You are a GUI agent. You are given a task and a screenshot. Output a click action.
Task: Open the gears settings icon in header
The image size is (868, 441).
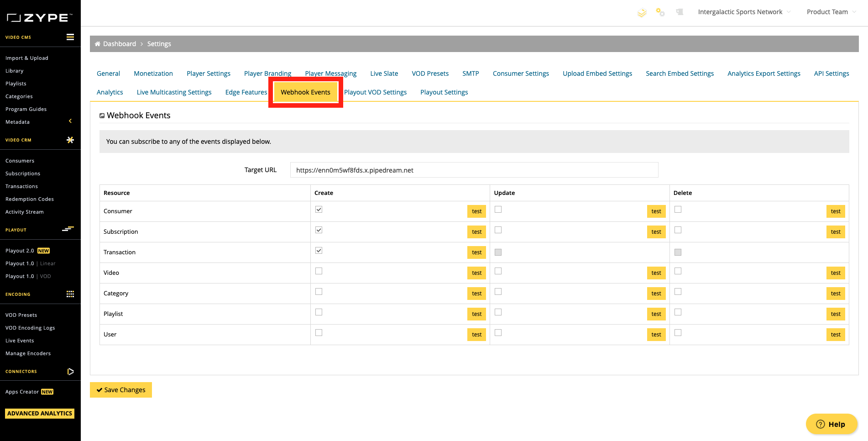pos(660,12)
